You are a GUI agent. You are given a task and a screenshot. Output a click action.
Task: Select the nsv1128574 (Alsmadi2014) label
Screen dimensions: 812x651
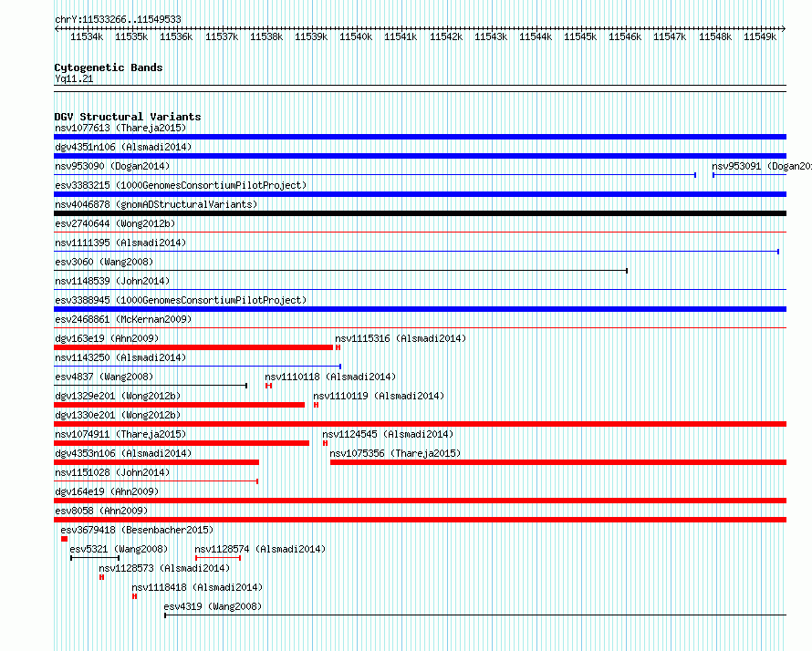click(x=260, y=549)
